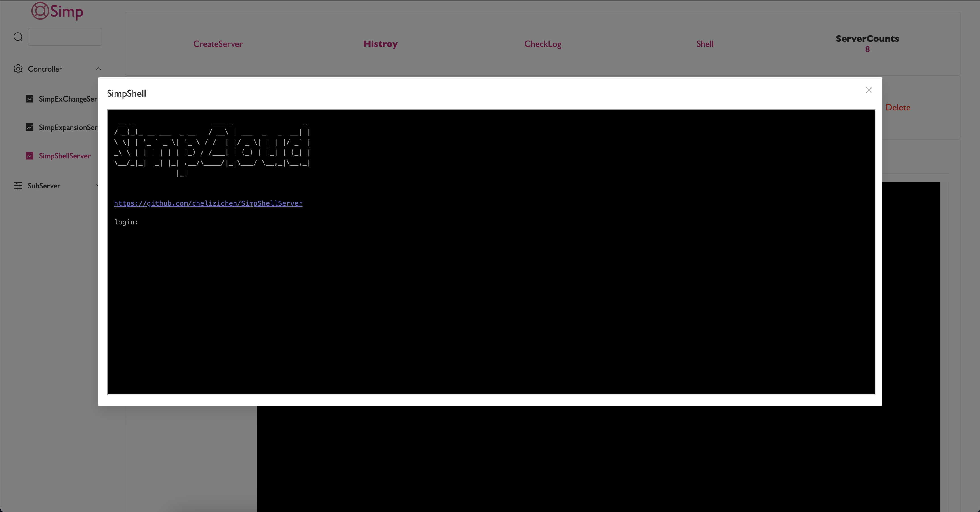Switch to the Histroy tab
Viewport: 980px width, 512px height.
coord(380,44)
